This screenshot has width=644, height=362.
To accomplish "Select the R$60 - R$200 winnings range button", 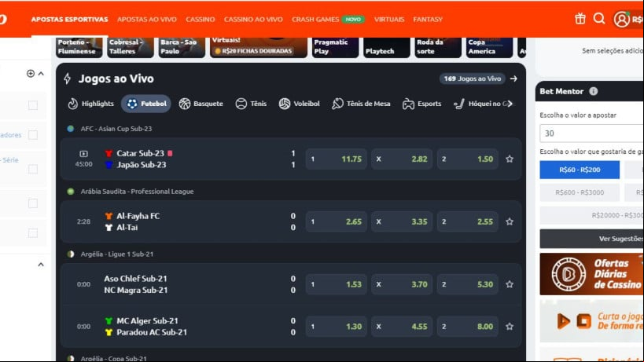I will point(580,170).
